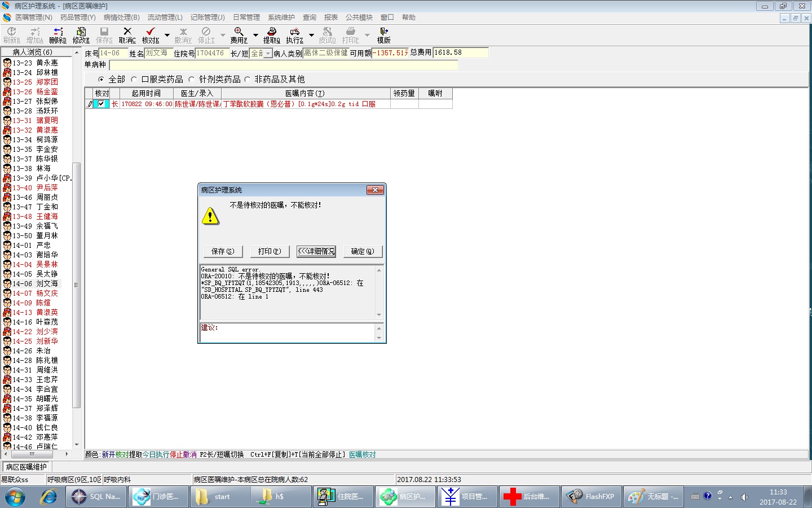Open the 费用F fee magnifier icon

tap(239, 35)
